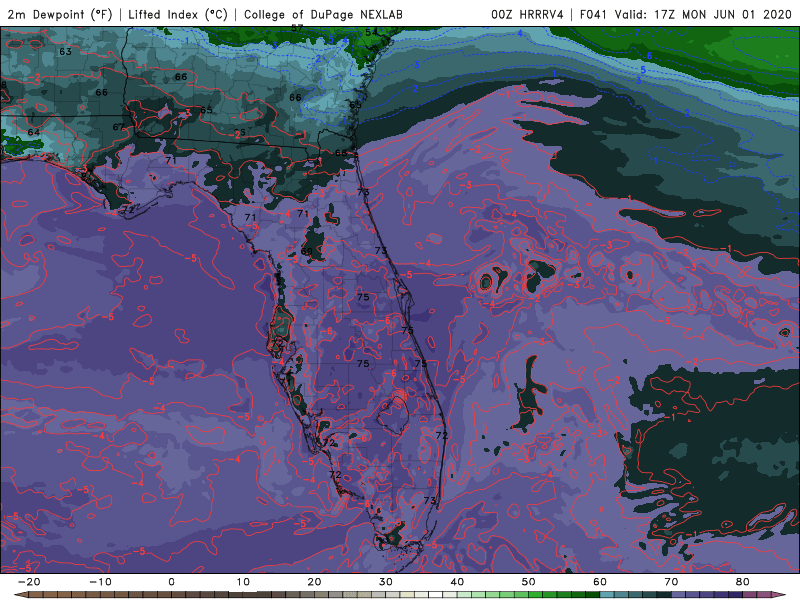This screenshot has width=800, height=600.
Task: Click the "F041" forecast hour label
Action: click(x=593, y=14)
